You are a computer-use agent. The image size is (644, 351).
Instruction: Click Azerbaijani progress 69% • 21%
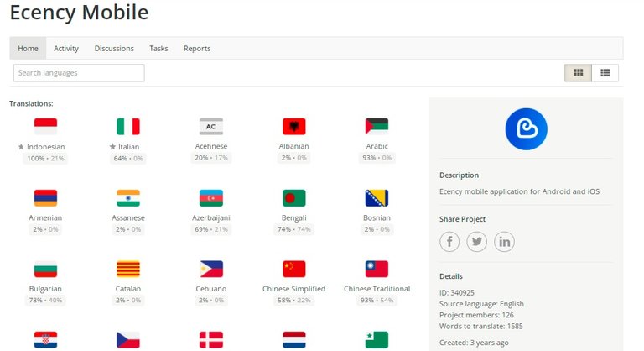(x=211, y=229)
